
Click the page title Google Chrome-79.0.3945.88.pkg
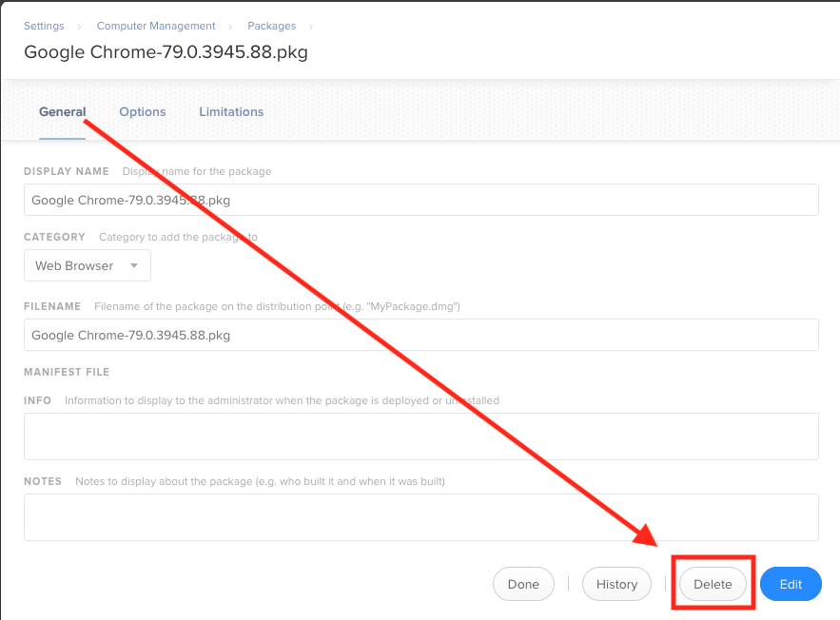pyautogui.click(x=166, y=52)
